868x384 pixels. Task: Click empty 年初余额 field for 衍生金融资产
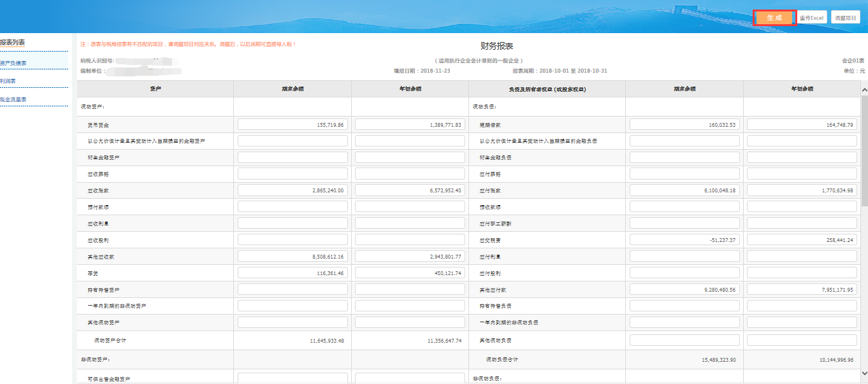pyautogui.click(x=410, y=157)
